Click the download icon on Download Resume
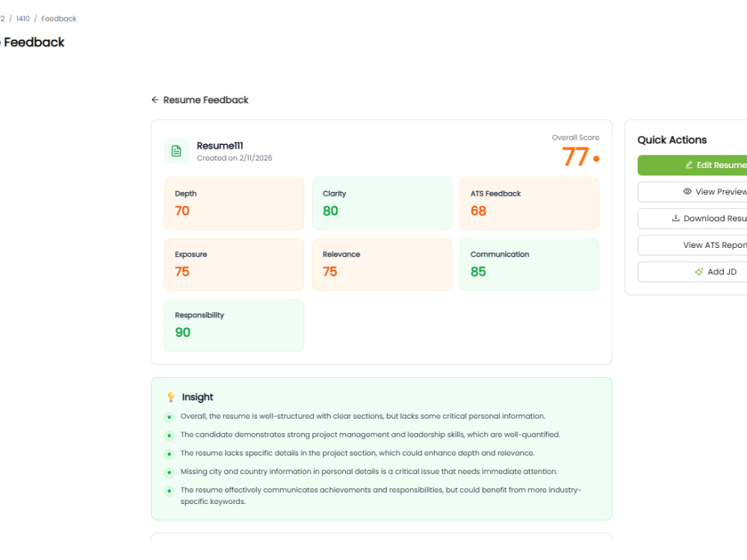747x560 pixels. [x=675, y=218]
